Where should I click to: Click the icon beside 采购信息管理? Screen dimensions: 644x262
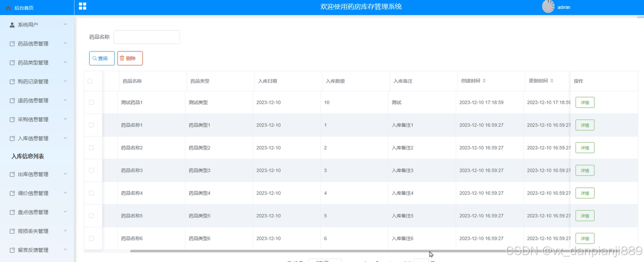point(12,119)
